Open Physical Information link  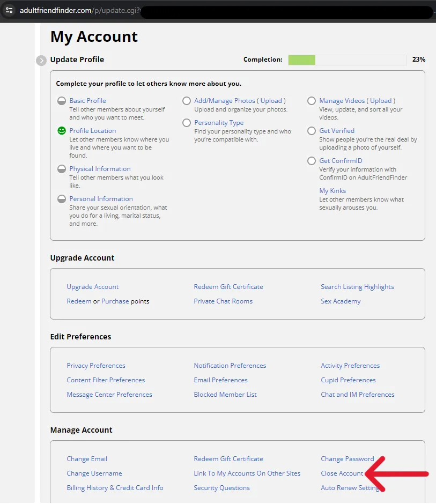[100, 169]
